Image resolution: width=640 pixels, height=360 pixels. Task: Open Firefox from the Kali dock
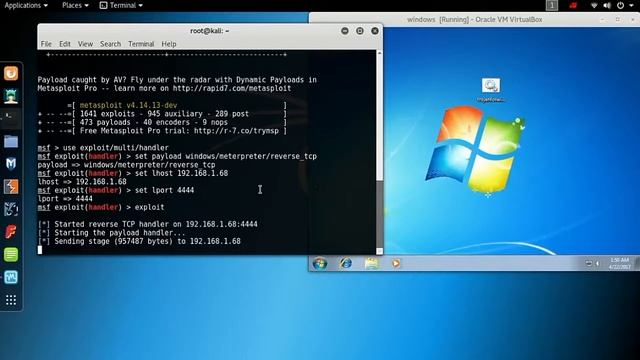[11, 73]
